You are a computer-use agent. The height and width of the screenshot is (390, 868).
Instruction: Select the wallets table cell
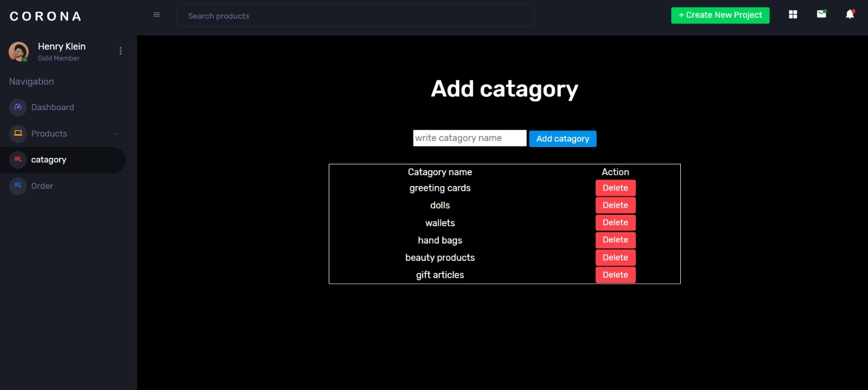[440, 223]
